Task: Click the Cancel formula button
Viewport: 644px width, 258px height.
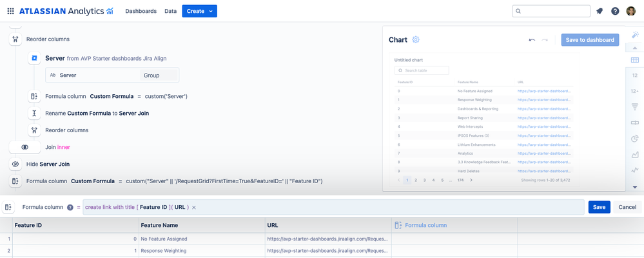Action: pyautogui.click(x=627, y=207)
